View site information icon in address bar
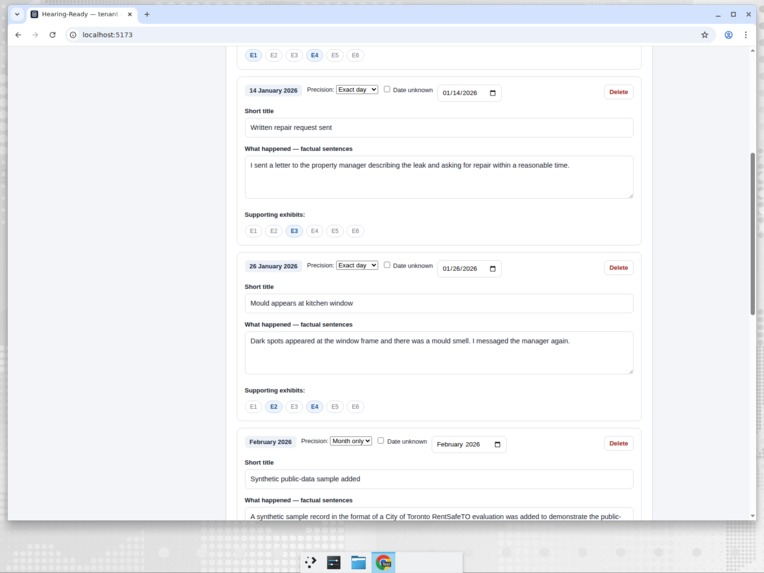This screenshot has width=764, height=573. [73, 35]
